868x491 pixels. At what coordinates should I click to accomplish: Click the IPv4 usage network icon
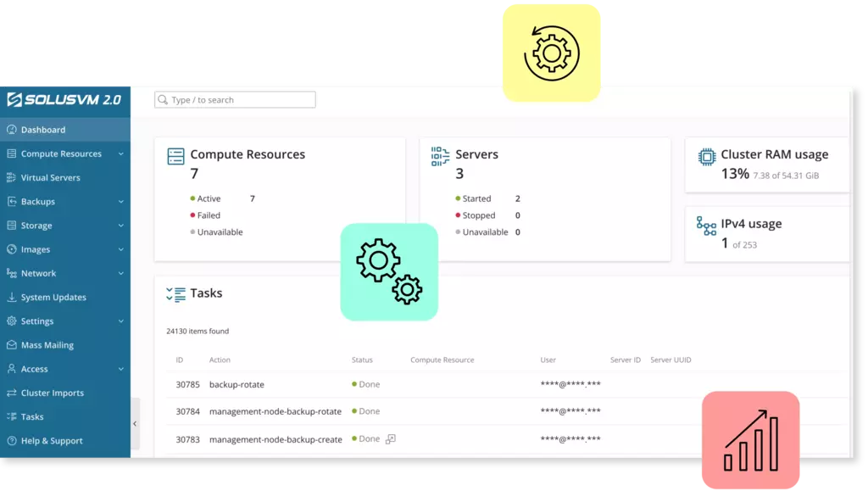706,226
